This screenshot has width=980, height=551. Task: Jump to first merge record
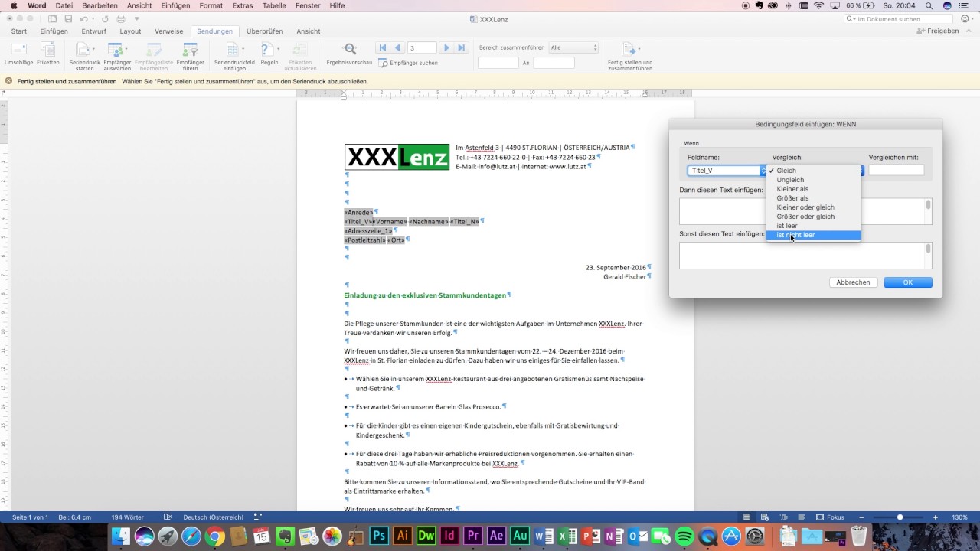(x=383, y=47)
